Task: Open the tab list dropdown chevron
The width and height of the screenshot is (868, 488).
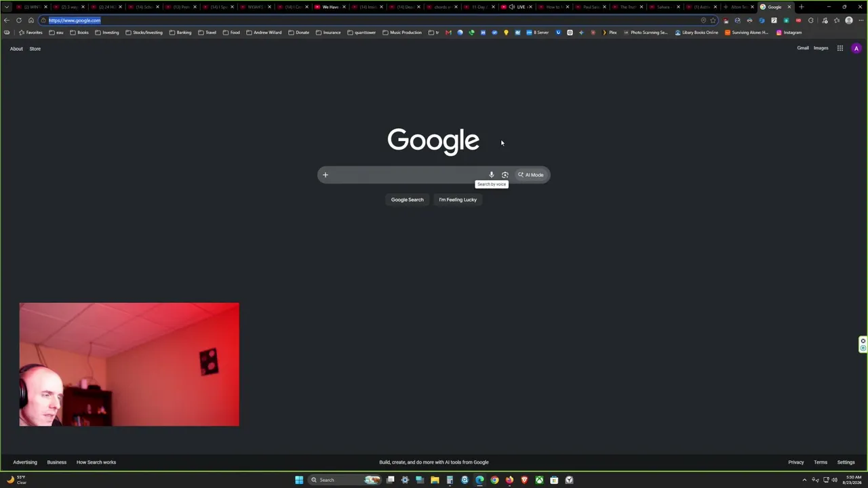Action: pyautogui.click(x=7, y=7)
